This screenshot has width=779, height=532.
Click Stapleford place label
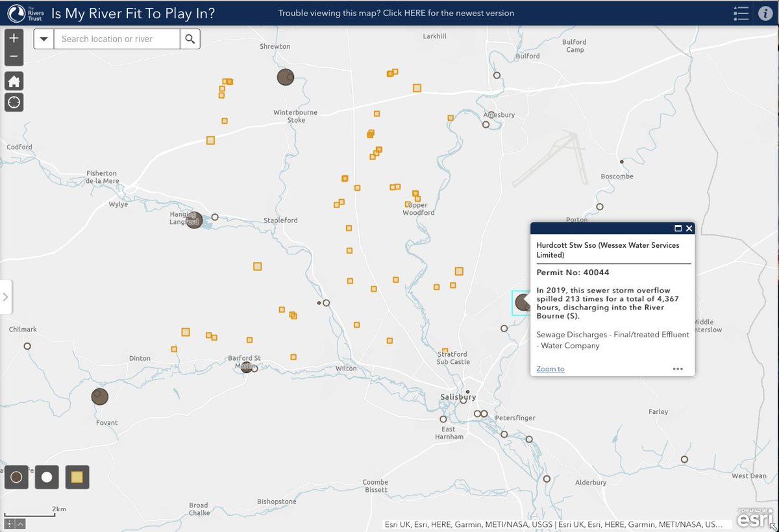[x=280, y=220]
